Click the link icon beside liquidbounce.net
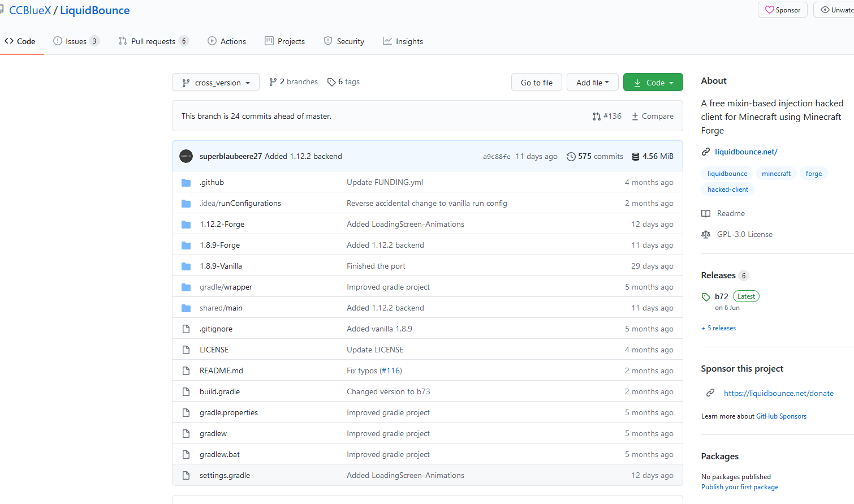 [706, 152]
